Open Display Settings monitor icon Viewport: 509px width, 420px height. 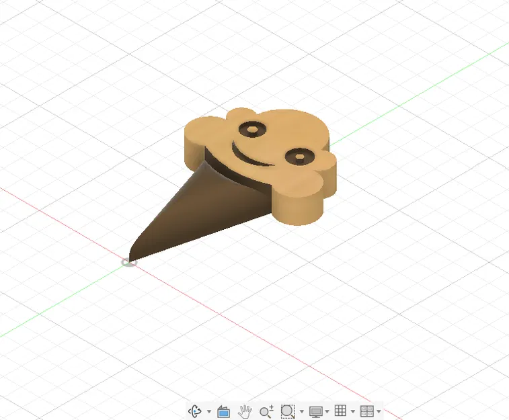316,411
